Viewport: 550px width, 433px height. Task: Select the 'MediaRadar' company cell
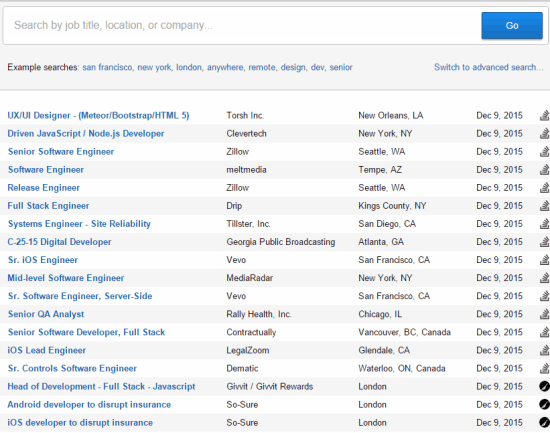pos(249,278)
